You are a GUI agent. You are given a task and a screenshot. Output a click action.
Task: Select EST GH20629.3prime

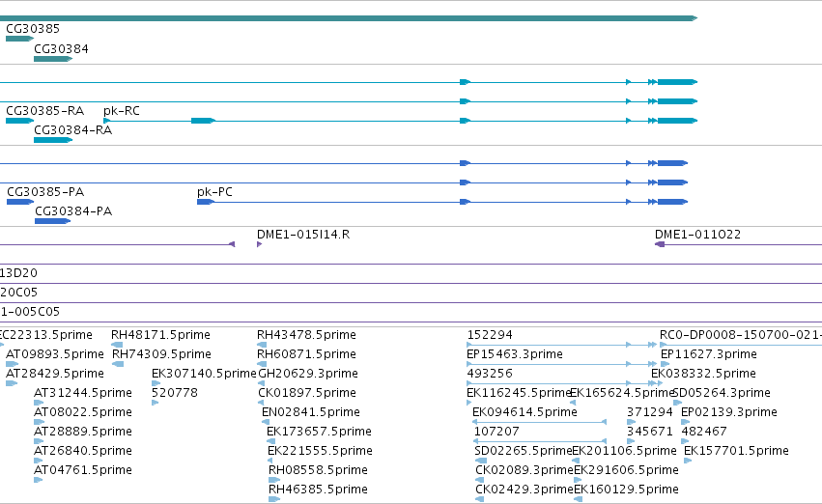pos(308,374)
